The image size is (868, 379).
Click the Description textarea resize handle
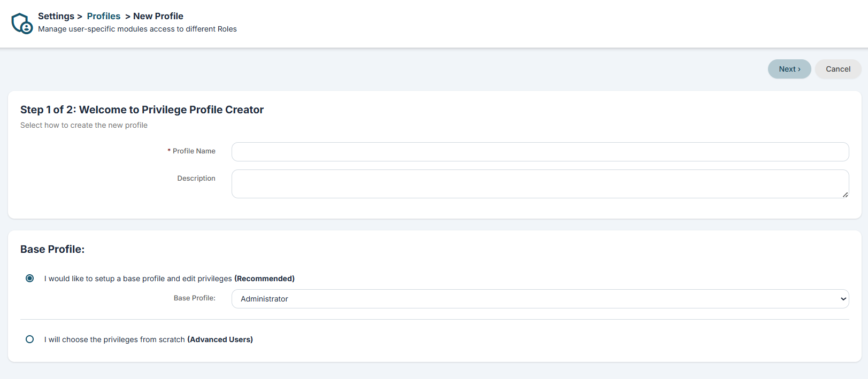click(845, 195)
